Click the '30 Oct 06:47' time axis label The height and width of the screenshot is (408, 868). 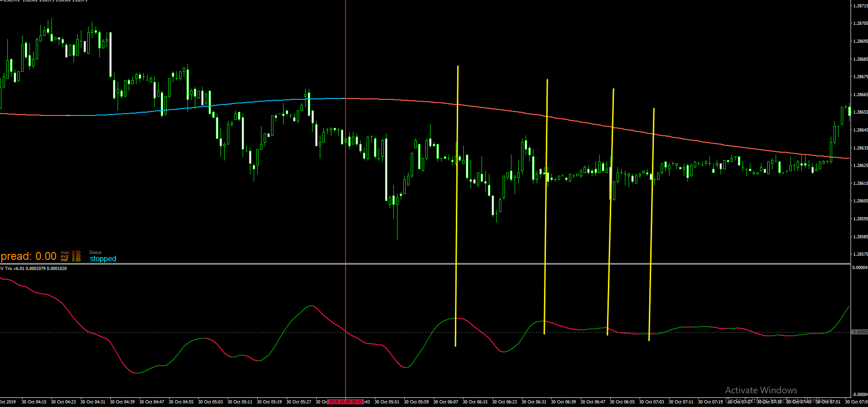click(593, 402)
